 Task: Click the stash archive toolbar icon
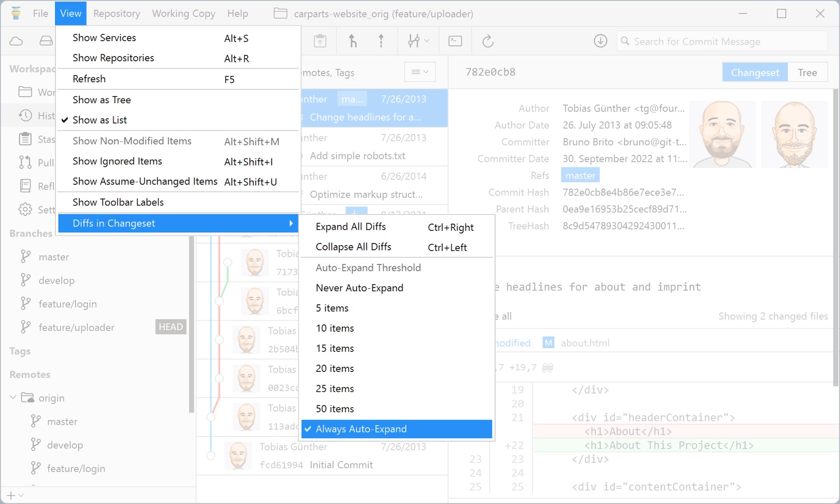coord(320,41)
